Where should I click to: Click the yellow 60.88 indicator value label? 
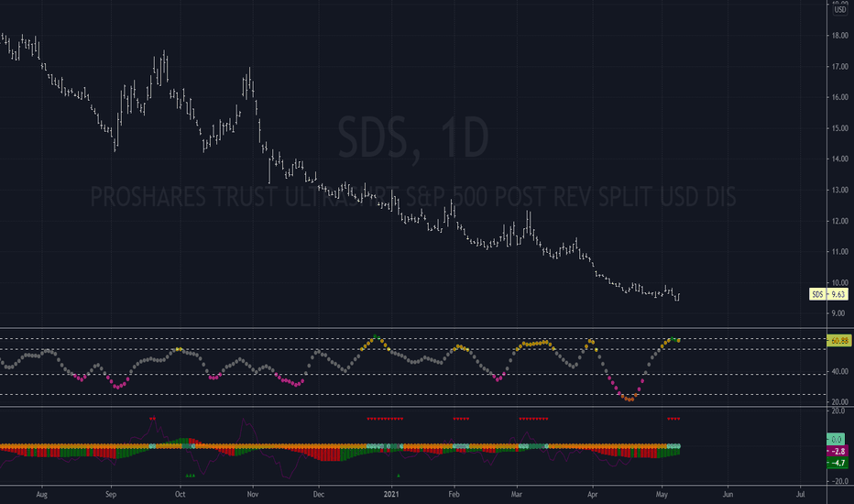coord(838,341)
